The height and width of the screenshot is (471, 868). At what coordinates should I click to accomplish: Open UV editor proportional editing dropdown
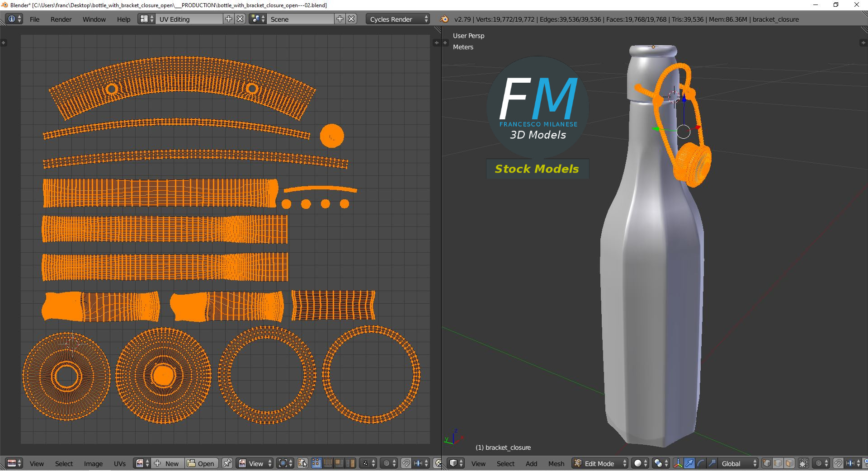(389, 463)
